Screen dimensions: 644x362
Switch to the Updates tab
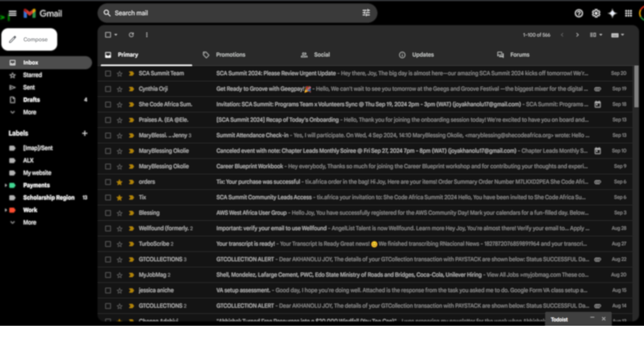(x=441, y=55)
